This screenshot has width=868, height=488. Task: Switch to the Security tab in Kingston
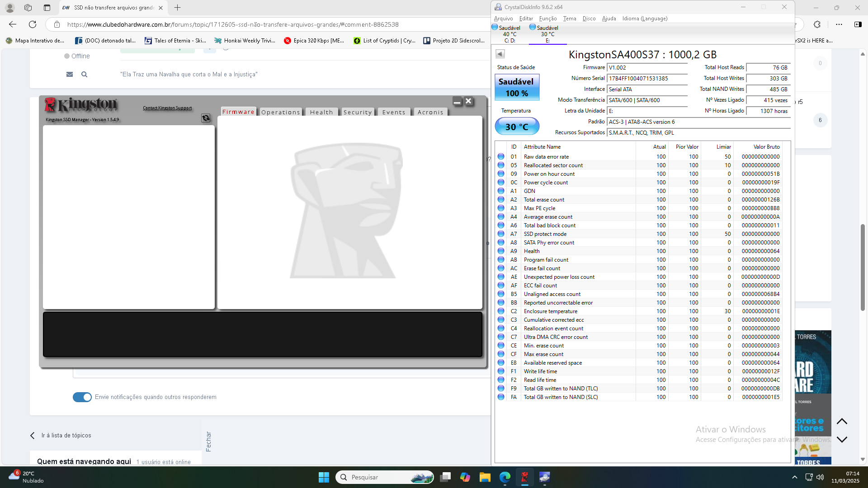click(357, 112)
